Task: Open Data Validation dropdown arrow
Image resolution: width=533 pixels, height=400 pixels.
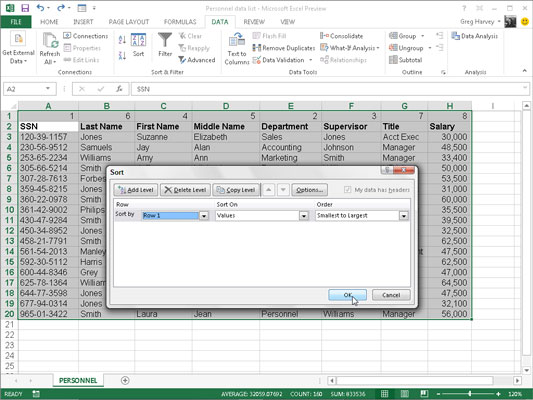Action: click(311, 60)
